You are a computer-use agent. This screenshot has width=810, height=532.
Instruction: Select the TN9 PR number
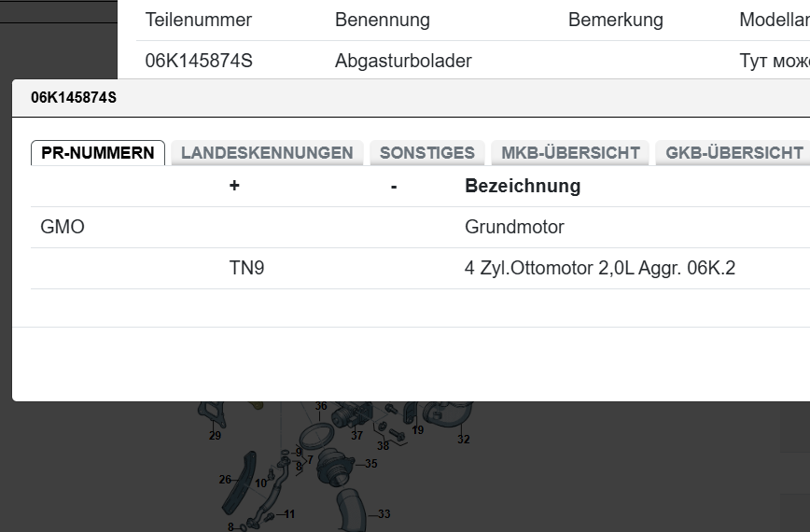[246, 269]
